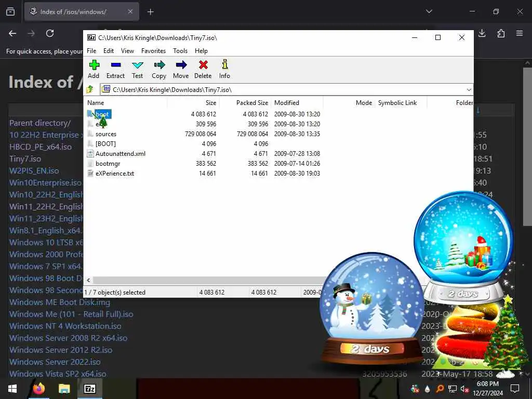Open the Firefox list all tabs chevron
This screenshot has width=532, height=399.
pyautogui.click(x=429, y=11)
